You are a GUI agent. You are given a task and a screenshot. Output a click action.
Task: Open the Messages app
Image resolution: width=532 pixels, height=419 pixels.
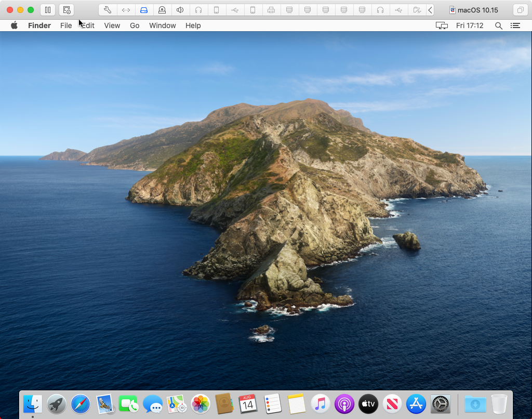[x=152, y=404]
